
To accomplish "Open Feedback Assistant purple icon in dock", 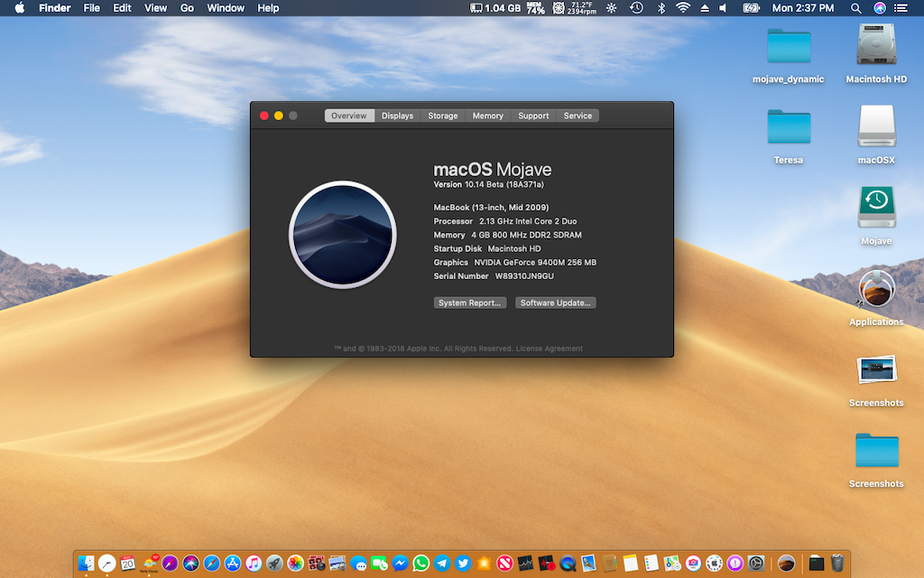I will point(735,564).
